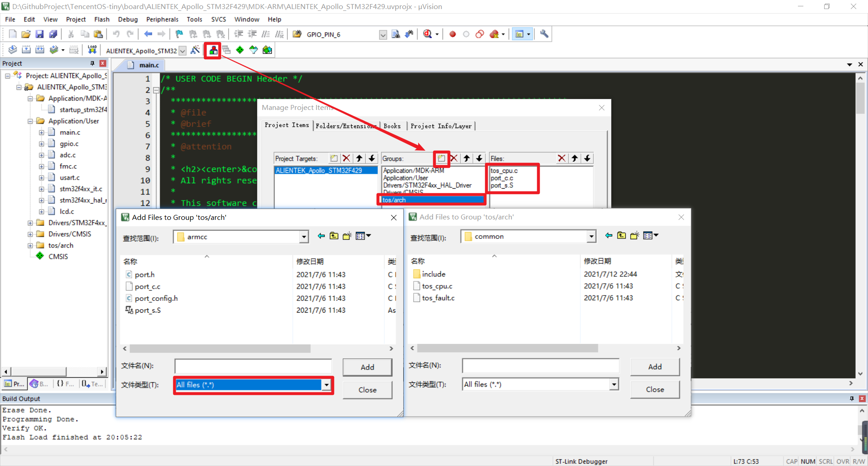Viewport: 868px width, 466px height.
Task: Open file type dropdown in armcc dialog
Action: [326, 385]
